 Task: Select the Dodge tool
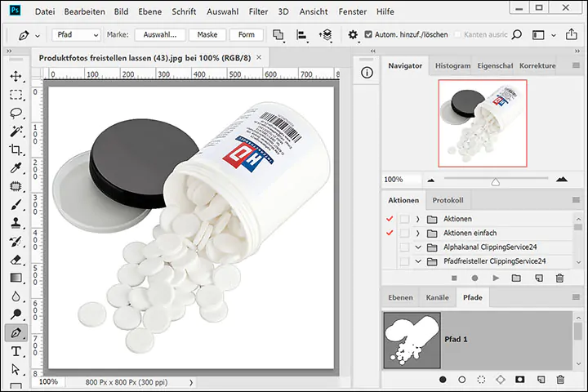(16, 314)
